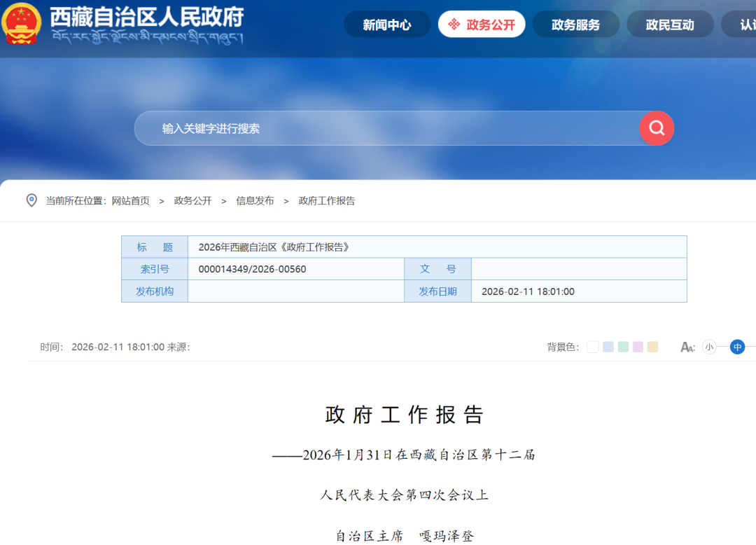Focus the keyword search input field

tap(385, 129)
